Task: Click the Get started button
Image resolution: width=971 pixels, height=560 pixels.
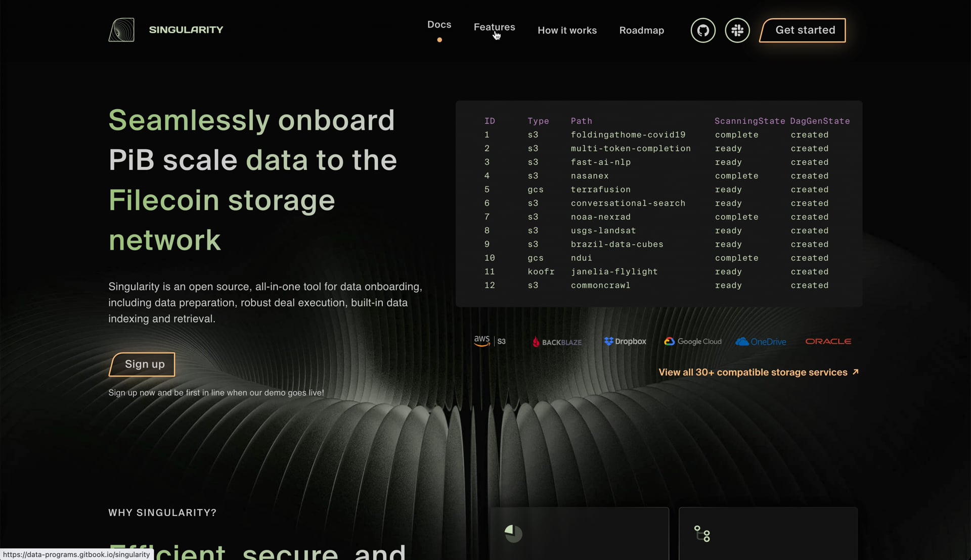Action: pos(803,30)
